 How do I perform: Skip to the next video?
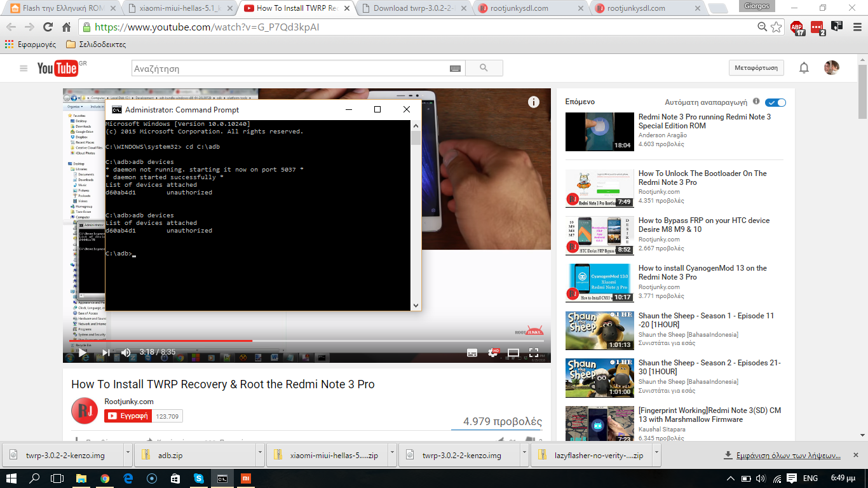106,352
